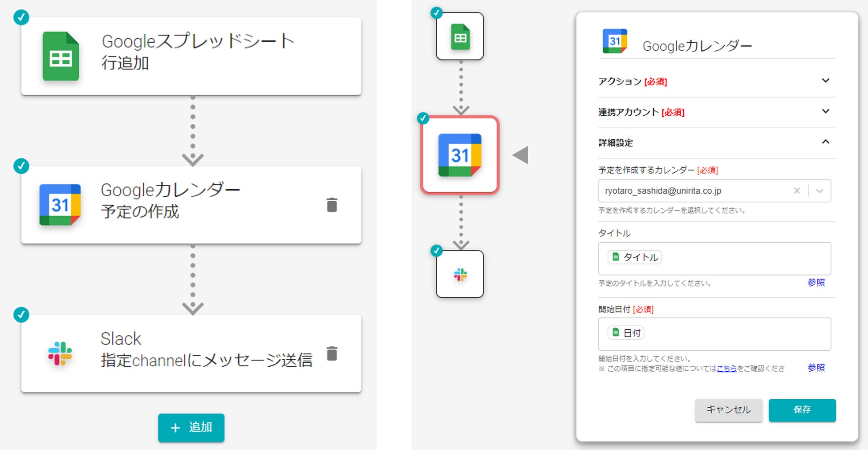The image size is (868, 450).
Task: Open 参照 link under the title field
Action: (816, 283)
